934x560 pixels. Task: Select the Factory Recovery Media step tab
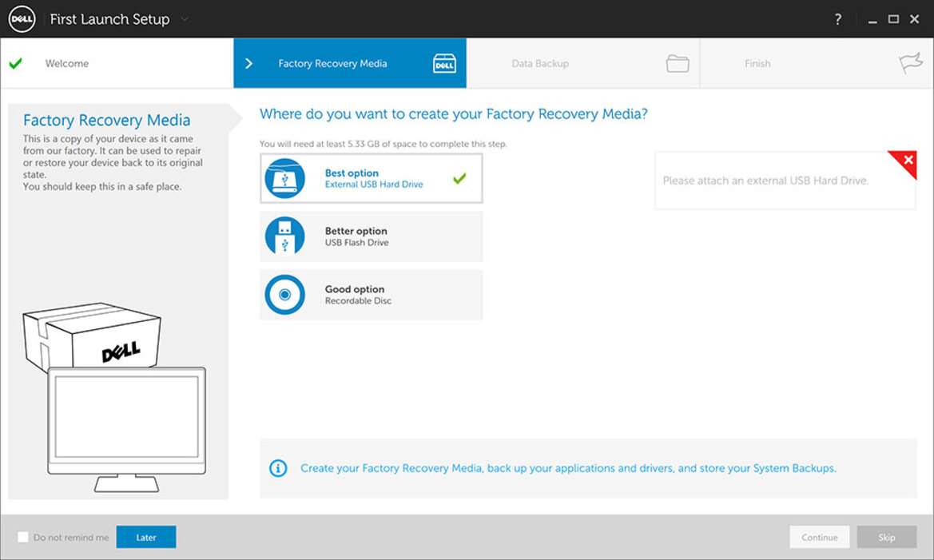350,63
